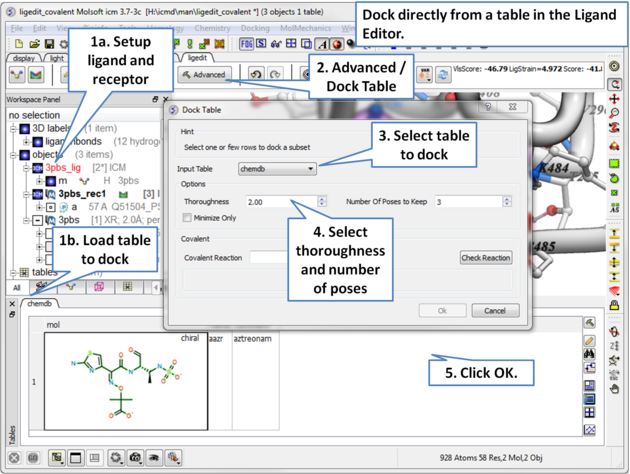Collapse the 3pbs object node
Image resolution: width=630 pixels, height=474 pixels.
tap(37, 220)
